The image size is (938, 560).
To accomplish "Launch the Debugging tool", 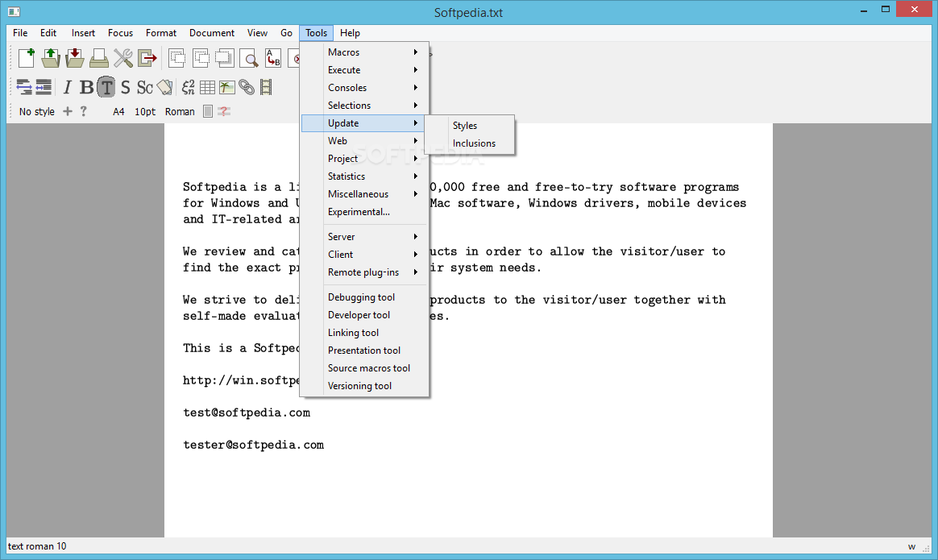I will pyautogui.click(x=364, y=297).
